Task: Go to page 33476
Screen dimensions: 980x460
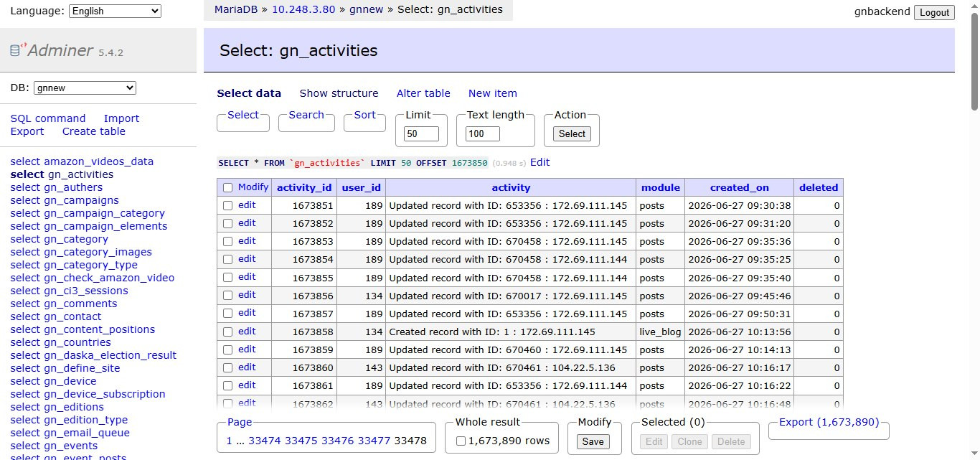Action: pos(337,441)
